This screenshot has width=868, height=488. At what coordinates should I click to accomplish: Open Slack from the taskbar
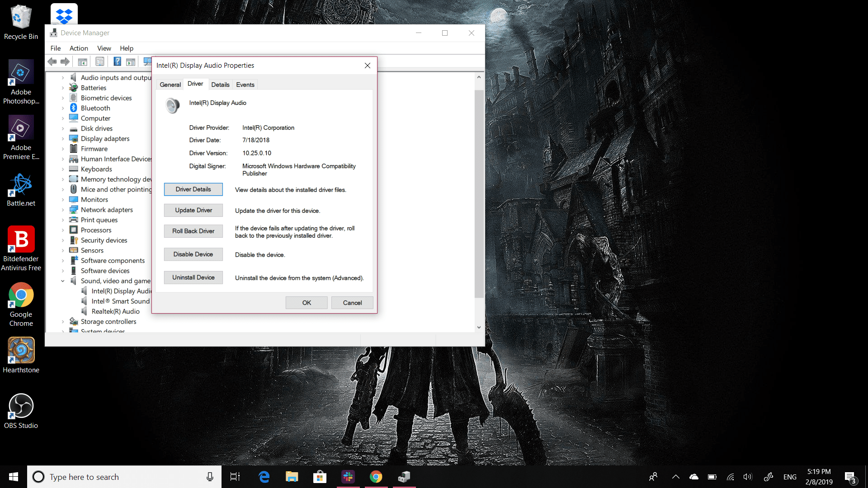[348, 477]
